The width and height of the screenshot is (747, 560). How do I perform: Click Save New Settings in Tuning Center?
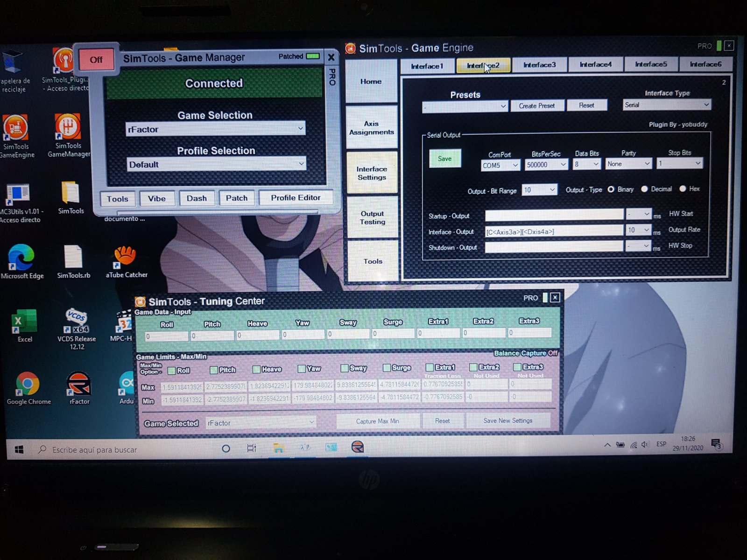click(x=508, y=420)
